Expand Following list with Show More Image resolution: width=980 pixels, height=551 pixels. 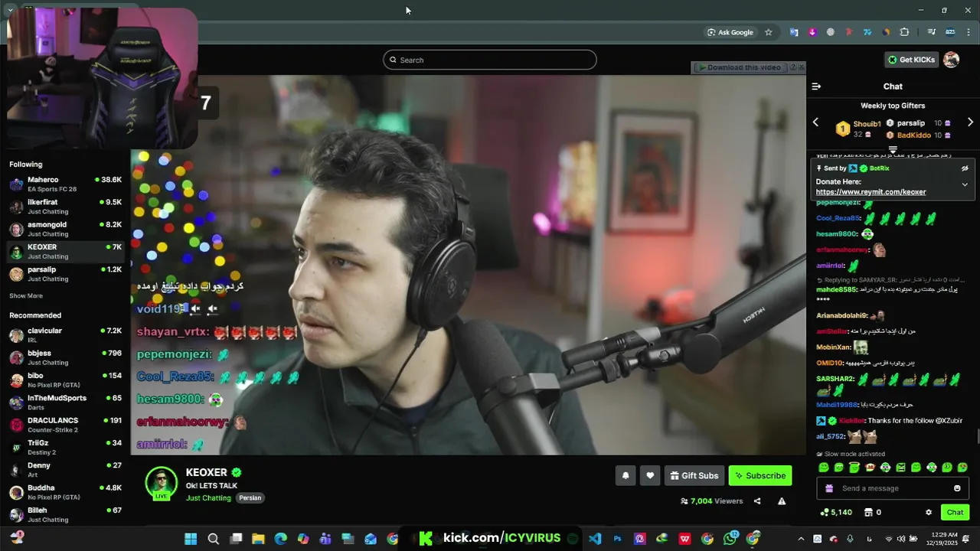[x=26, y=295]
